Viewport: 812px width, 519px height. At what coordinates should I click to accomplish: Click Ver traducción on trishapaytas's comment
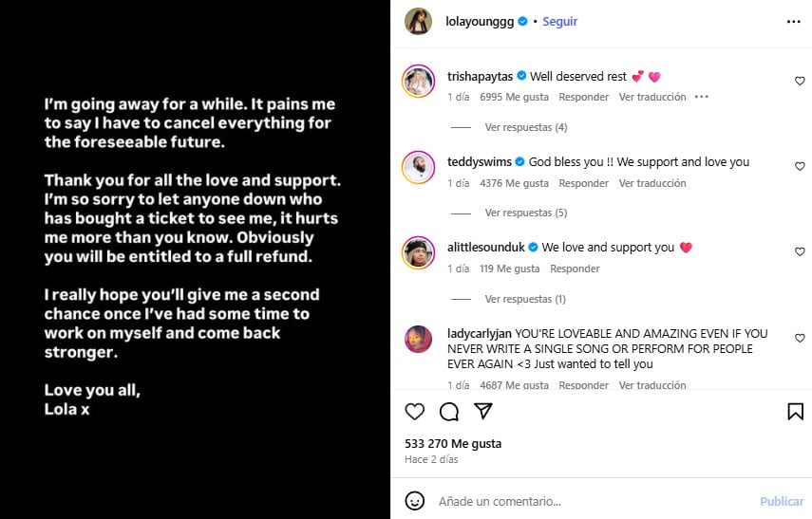(652, 97)
